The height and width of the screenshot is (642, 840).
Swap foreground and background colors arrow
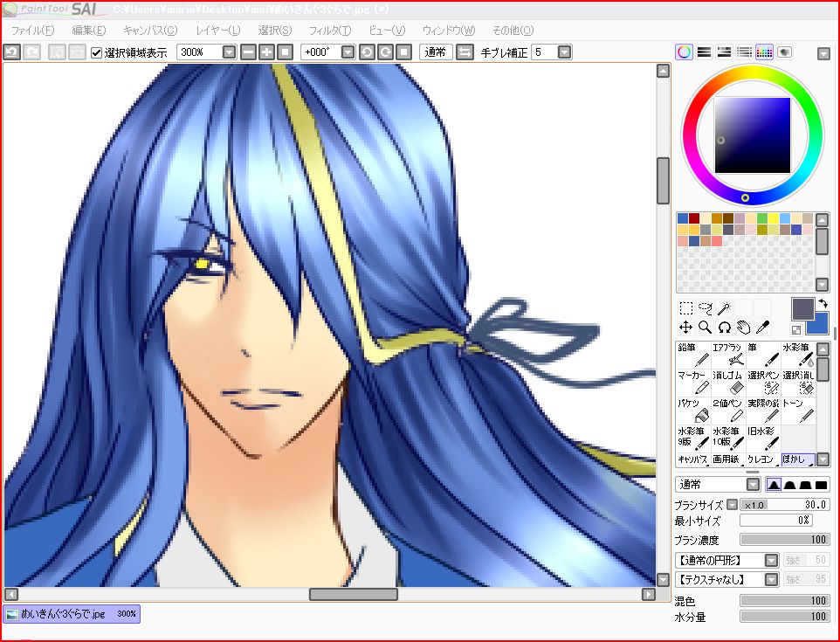coord(823,304)
